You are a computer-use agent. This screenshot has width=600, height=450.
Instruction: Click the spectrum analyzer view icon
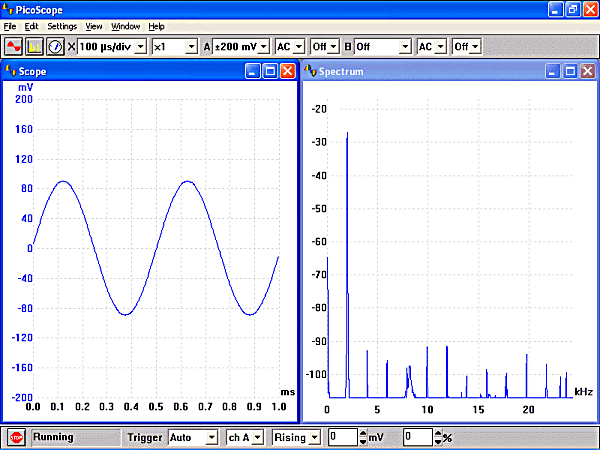tap(35, 46)
